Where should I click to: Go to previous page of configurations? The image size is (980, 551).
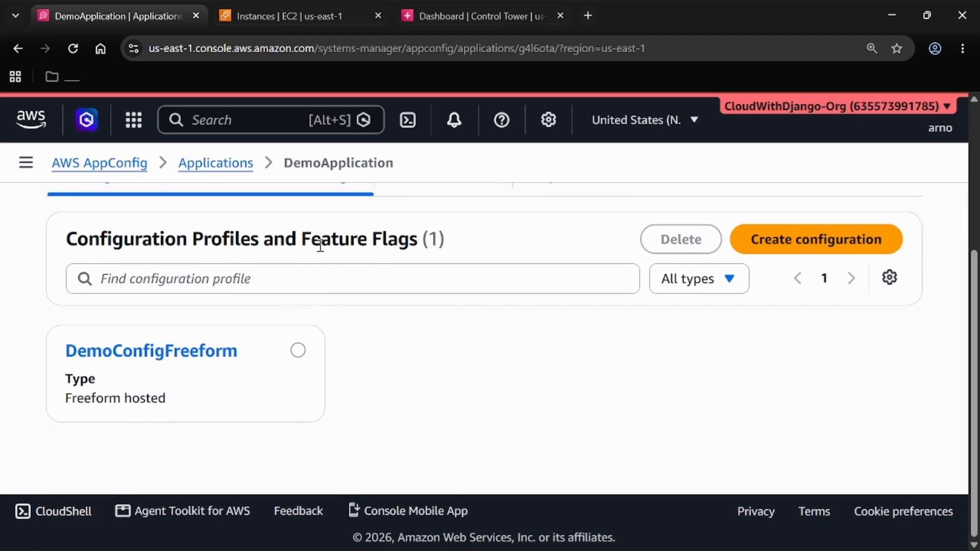click(x=798, y=278)
